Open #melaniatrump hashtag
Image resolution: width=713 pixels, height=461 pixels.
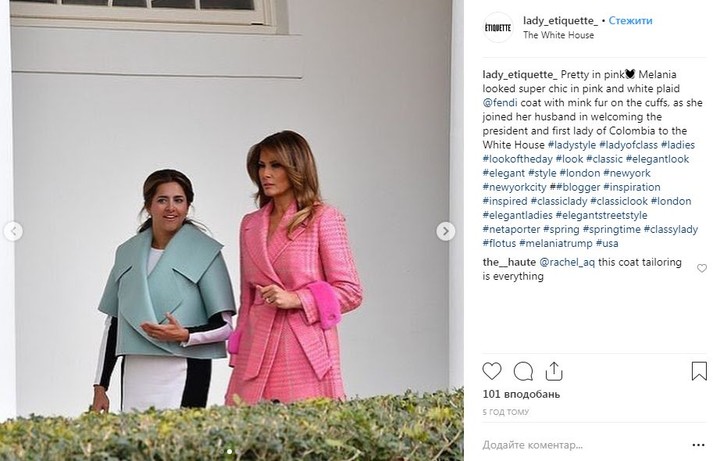[556, 243]
